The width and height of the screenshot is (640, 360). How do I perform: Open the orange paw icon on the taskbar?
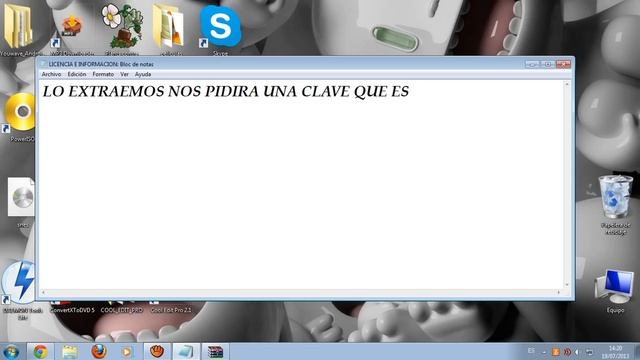tap(157, 351)
